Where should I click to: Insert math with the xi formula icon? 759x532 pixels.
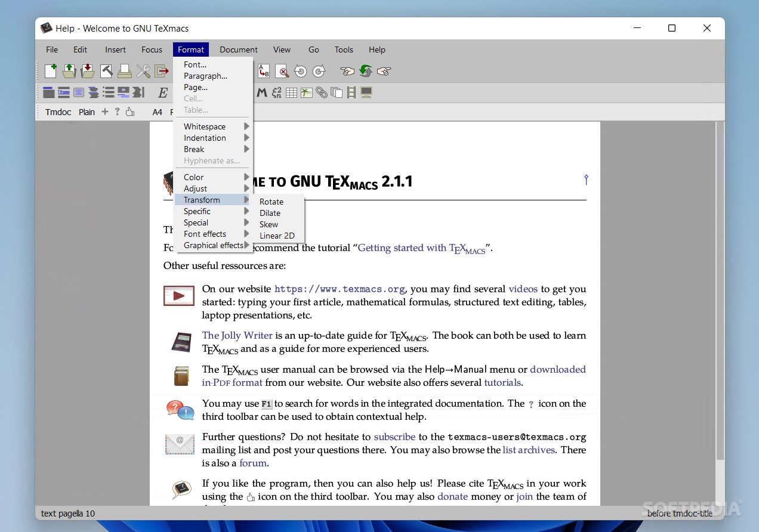(x=276, y=92)
